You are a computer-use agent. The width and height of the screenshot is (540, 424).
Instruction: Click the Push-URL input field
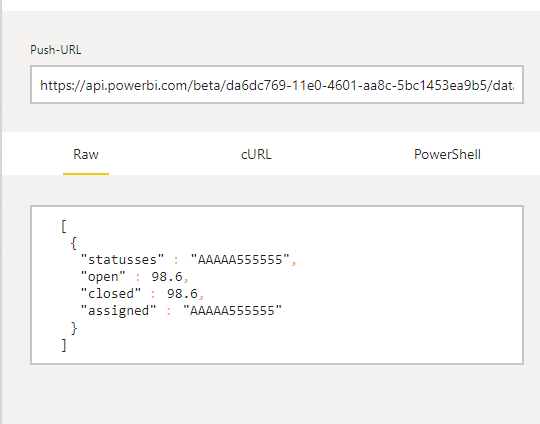(x=277, y=84)
